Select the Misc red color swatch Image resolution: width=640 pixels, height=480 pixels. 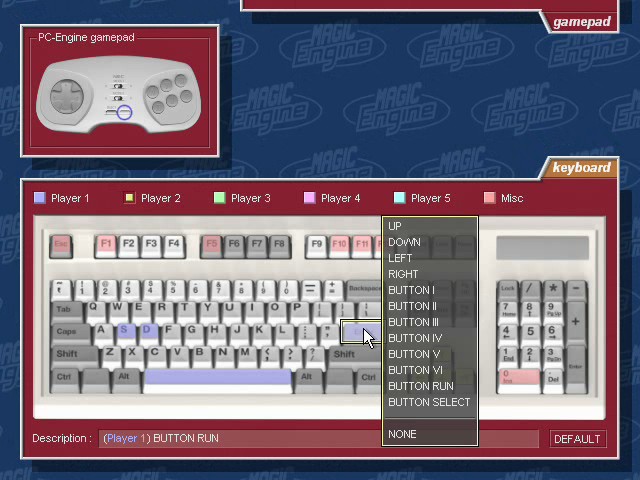[x=489, y=198]
